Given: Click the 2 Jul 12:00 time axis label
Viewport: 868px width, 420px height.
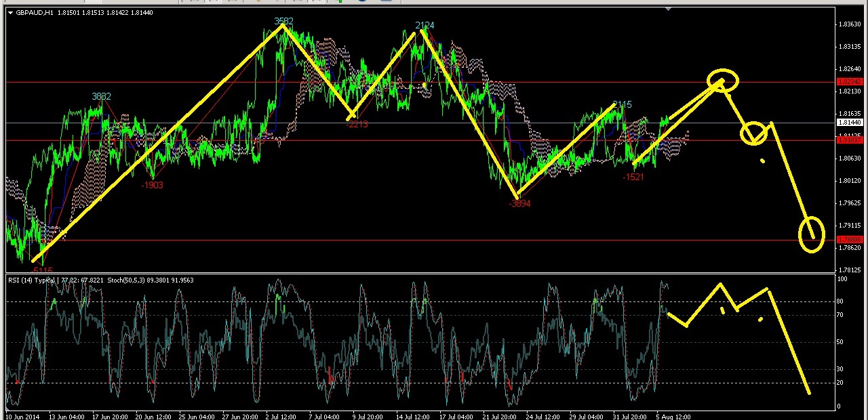Looking at the screenshot, I should coord(279,417).
